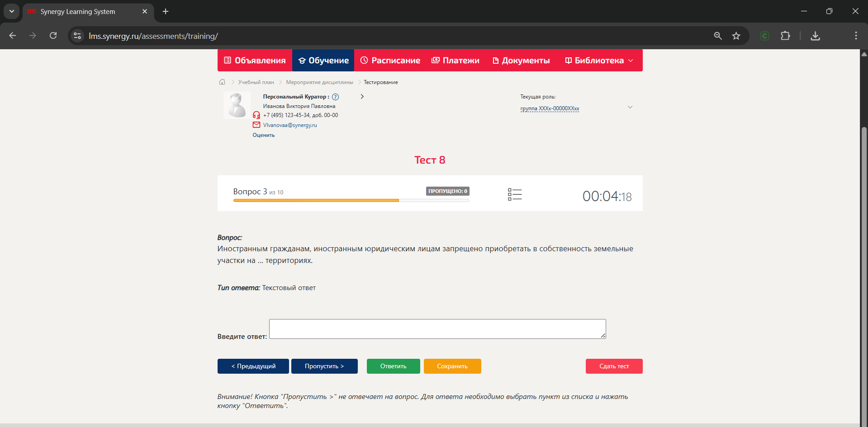The image size is (868, 427).
Task: Open curator details with the right arrow
Action: point(362,96)
